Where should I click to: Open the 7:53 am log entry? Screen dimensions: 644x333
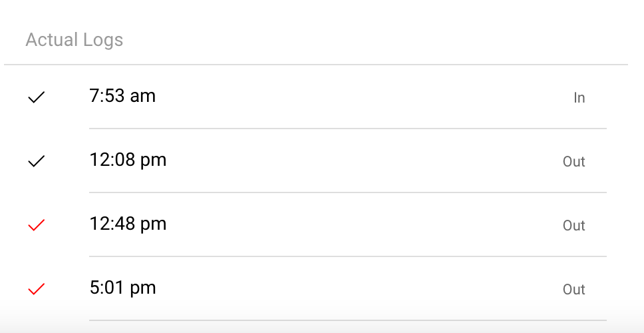coord(122,97)
